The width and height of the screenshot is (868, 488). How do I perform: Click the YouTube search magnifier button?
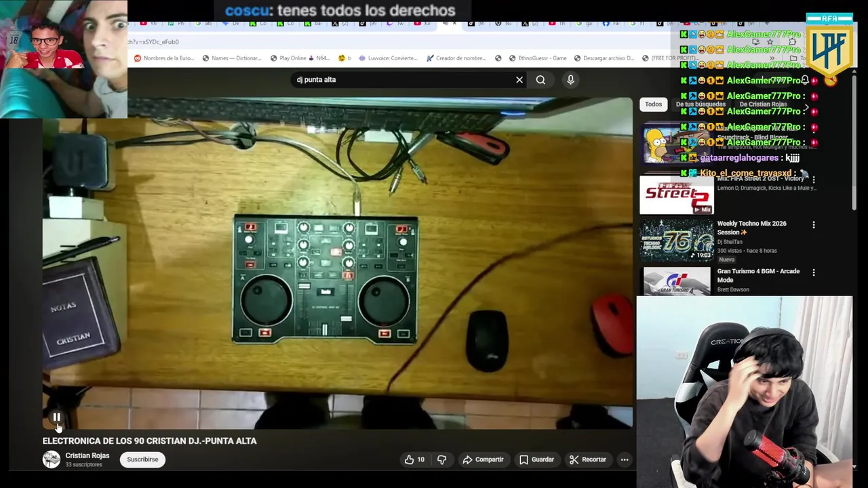click(x=540, y=80)
